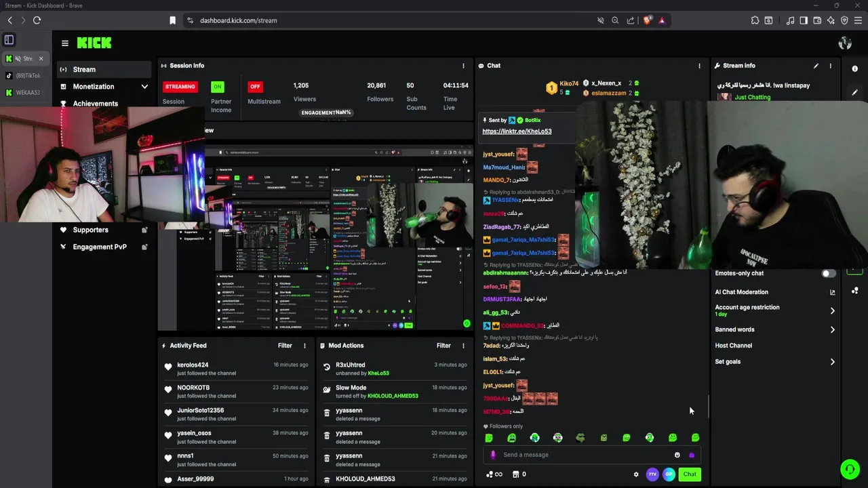Click Brave Rewards triangle icon
The image size is (868, 488).
(662, 20)
